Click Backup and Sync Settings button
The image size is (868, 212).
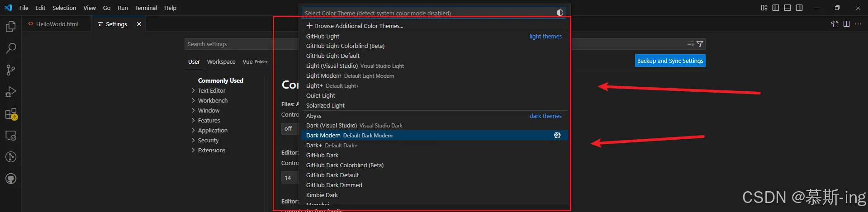670,61
